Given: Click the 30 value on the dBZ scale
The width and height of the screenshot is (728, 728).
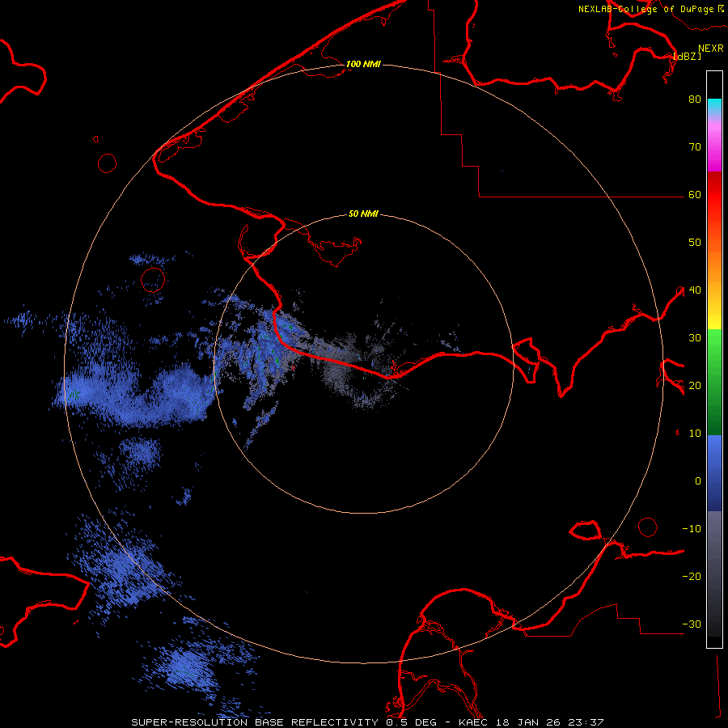Looking at the screenshot, I should click(695, 337).
